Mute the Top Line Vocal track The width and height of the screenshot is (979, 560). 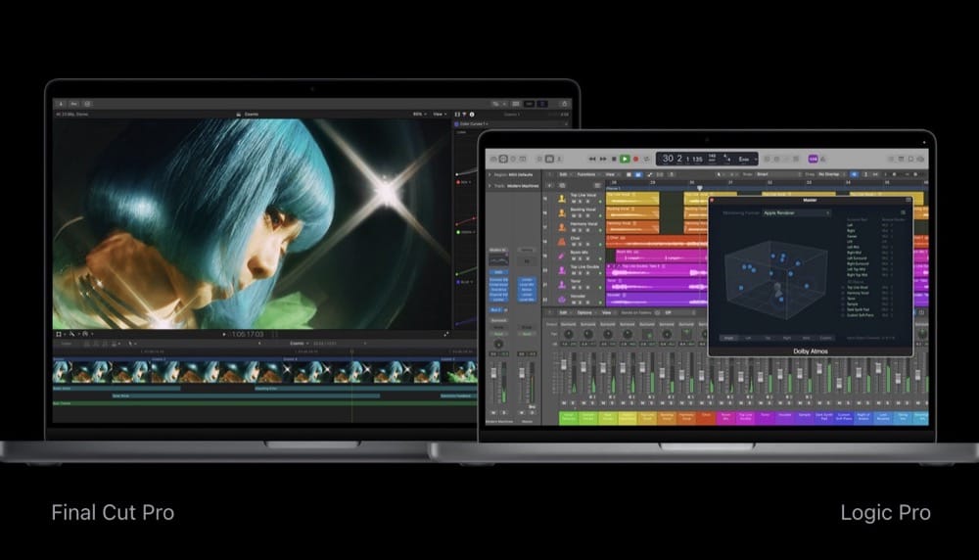tap(574, 202)
